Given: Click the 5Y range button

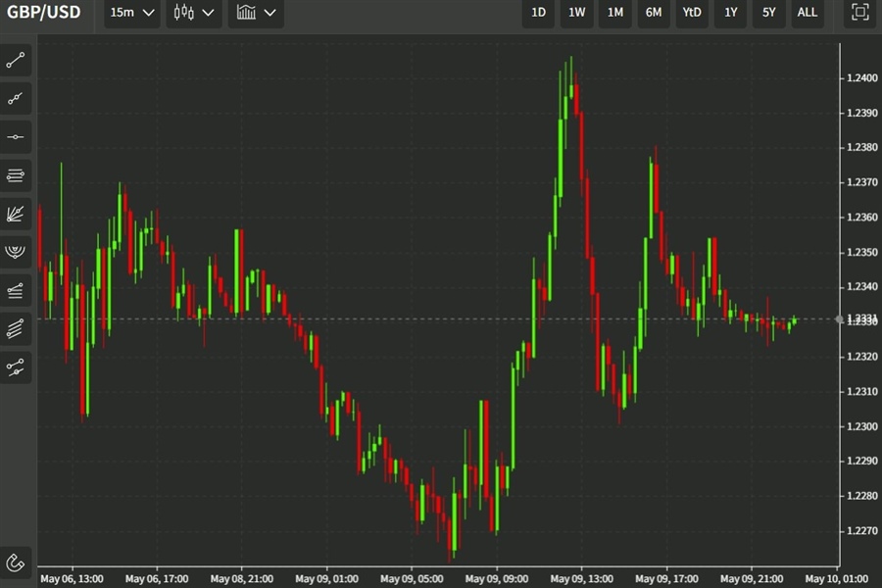Looking at the screenshot, I should (x=768, y=13).
